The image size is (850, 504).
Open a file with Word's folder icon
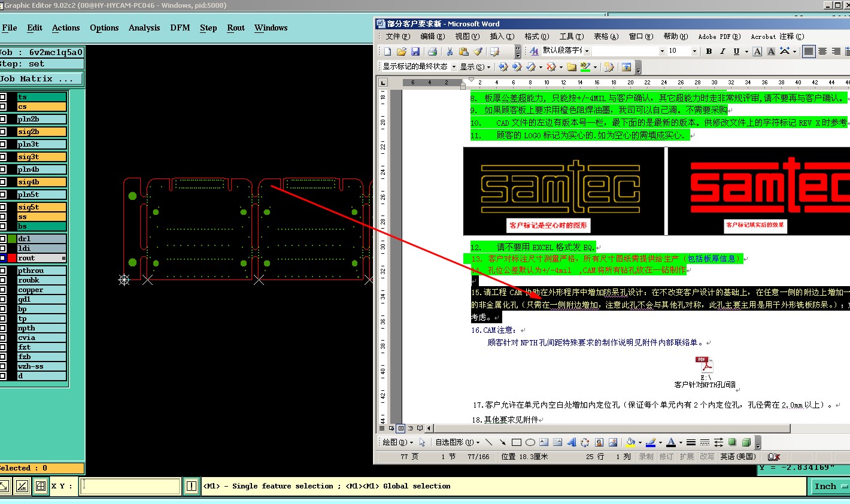click(x=402, y=51)
